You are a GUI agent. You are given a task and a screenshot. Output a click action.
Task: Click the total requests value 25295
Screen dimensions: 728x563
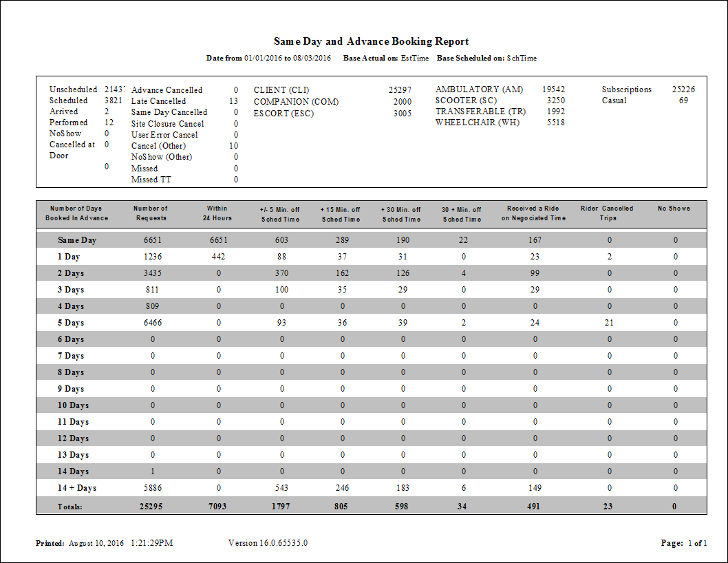[x=153, y=507]
